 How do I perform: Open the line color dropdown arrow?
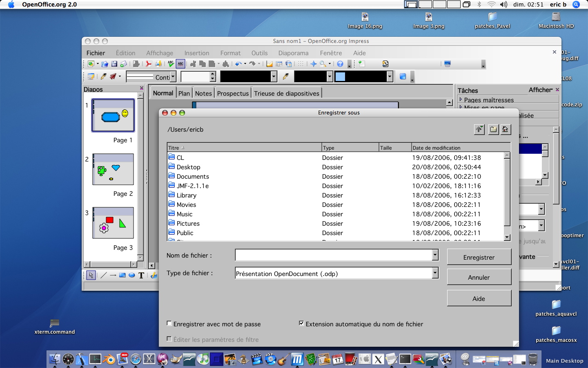click(274, 76)
